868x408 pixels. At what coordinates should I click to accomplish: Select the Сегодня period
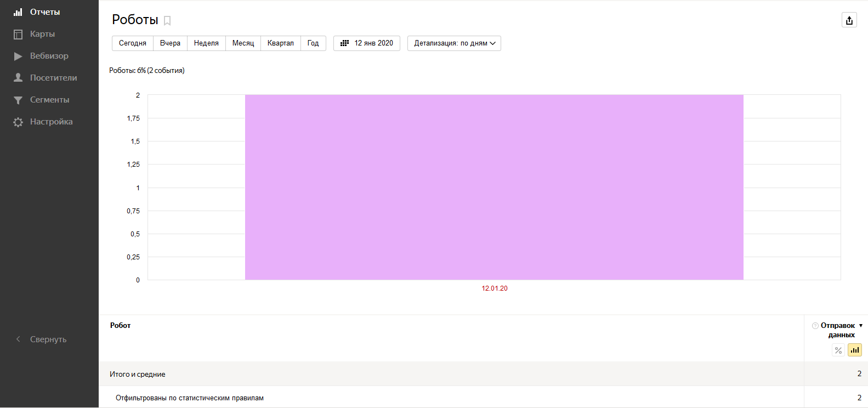point(133,43)
